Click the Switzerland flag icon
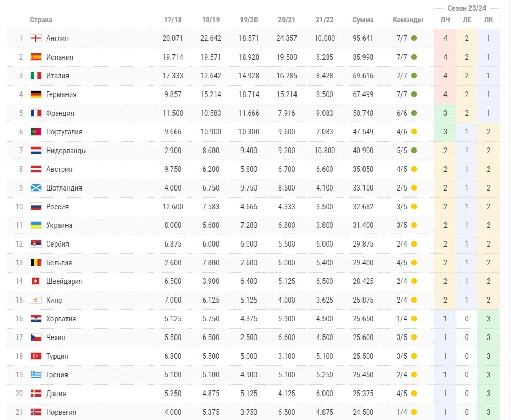Screen dimensions: 511x420 (36, 281)
